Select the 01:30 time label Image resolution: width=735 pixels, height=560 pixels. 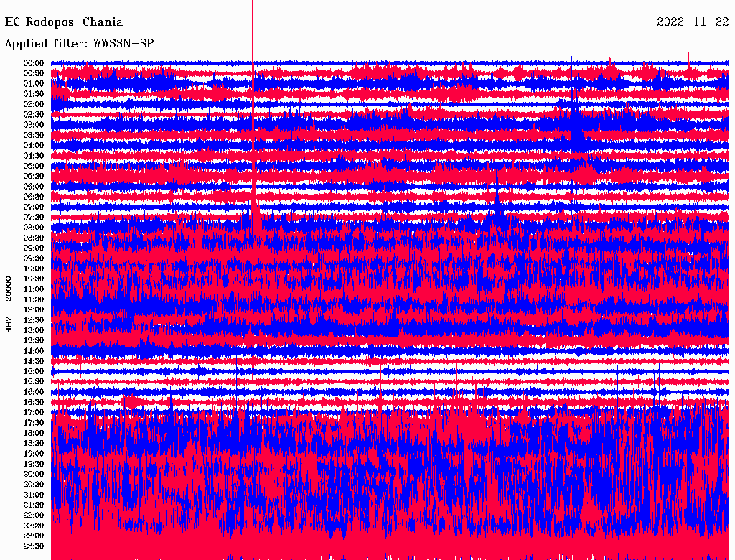coord(34,94)
